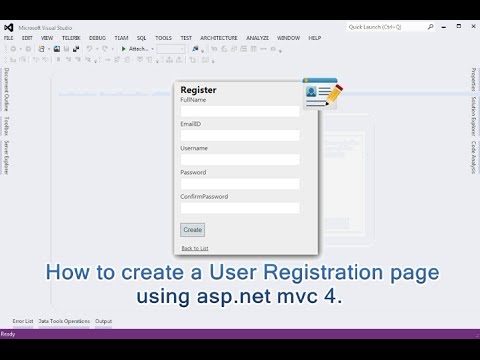Open the FILE menu
Screen dimensions: 480x360
pos(9,38)
